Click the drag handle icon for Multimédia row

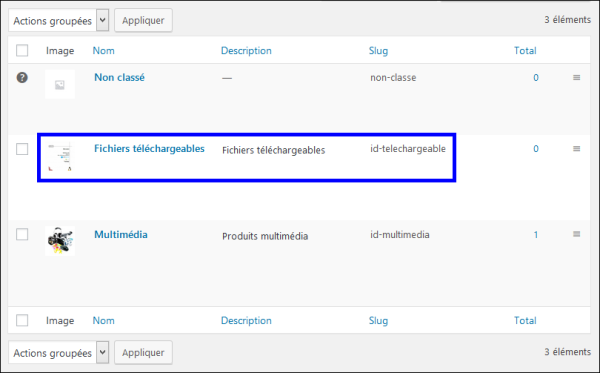coord(576,234)
